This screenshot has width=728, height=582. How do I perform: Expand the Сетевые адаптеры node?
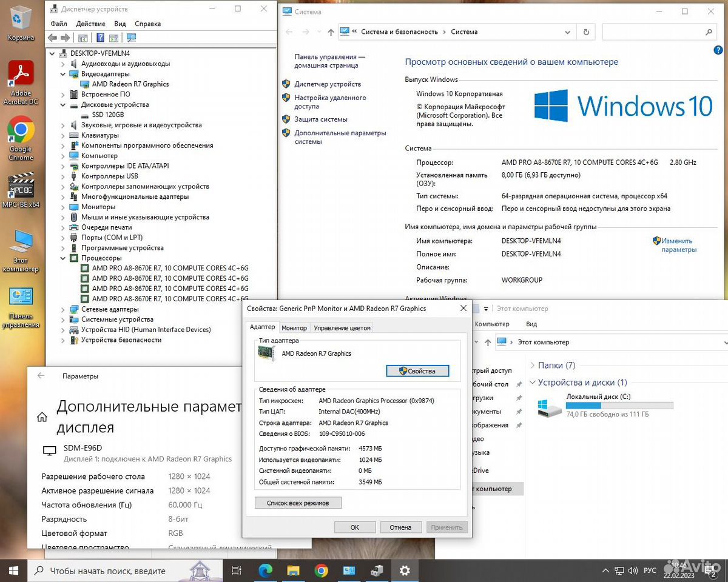tap(63, 309)
